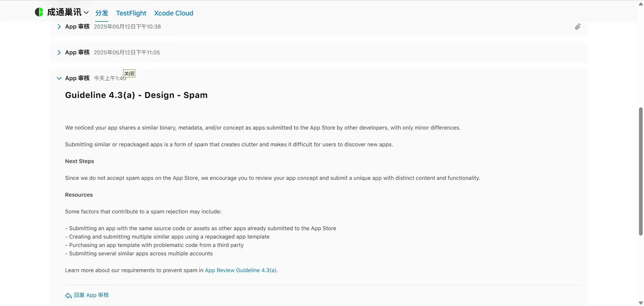The height and width of the screenshot is (306, 644).
Task: Click the scrollbar up arrow
Action: [641, 4]
